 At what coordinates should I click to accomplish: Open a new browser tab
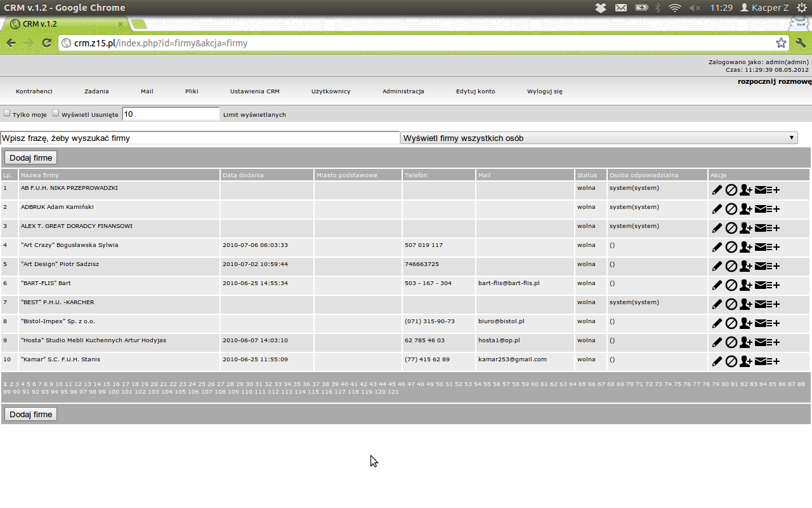[x=139, y=24]
